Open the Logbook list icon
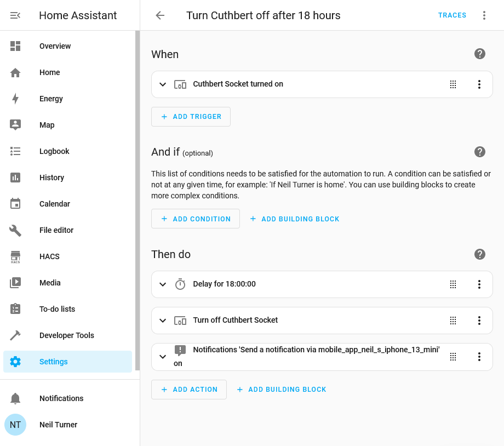The image size is (504, 446). tap(15, 151)
